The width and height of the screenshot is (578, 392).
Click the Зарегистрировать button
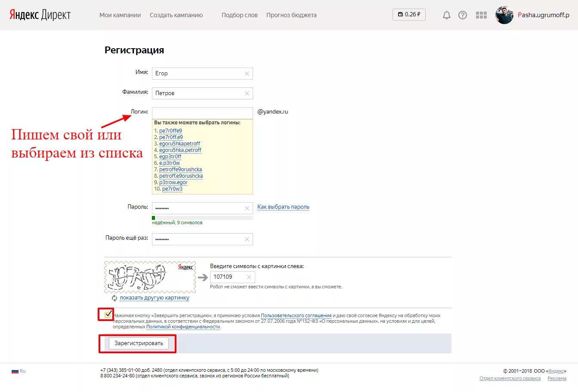pyautogui.click(x=139, y=343)
